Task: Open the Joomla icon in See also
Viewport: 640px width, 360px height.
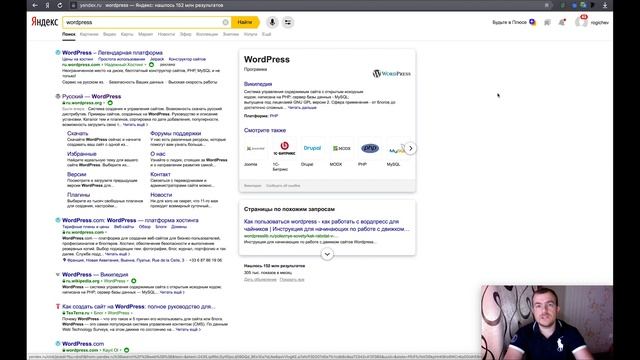Action: click(x=256, y=148)
